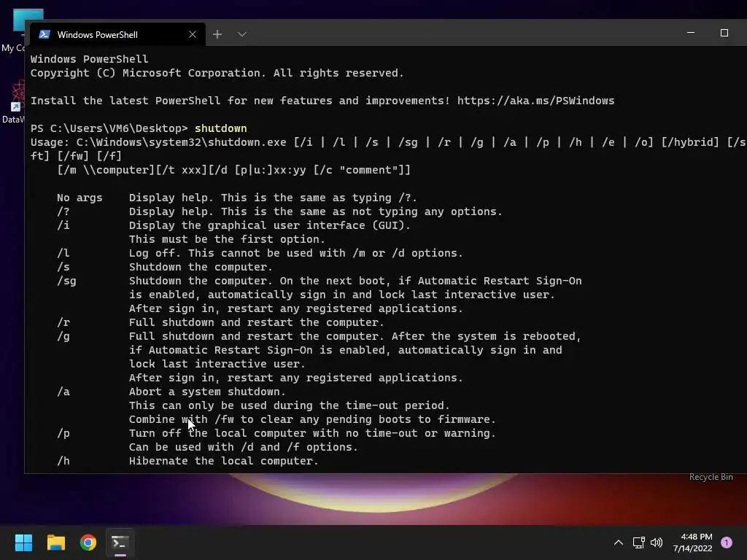Click the typed 'shutdown' command text
The image size is (747, 560).
pos(220,128)
